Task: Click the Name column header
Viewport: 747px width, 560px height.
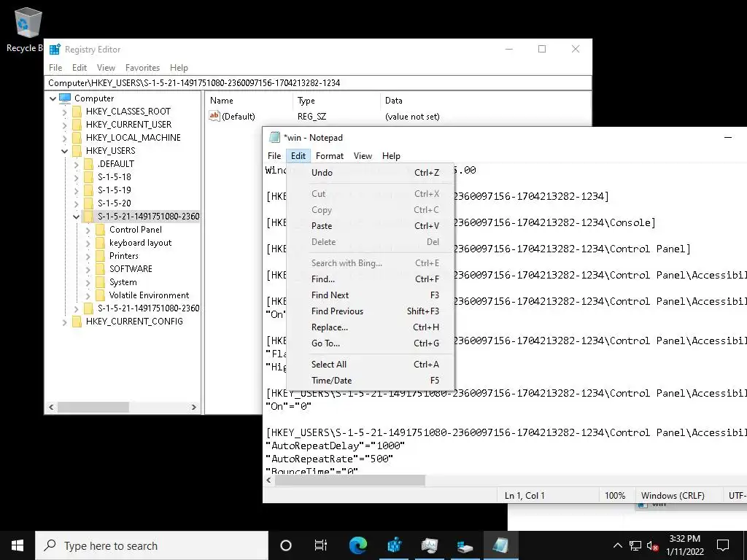Action: (x=249, y=101)
